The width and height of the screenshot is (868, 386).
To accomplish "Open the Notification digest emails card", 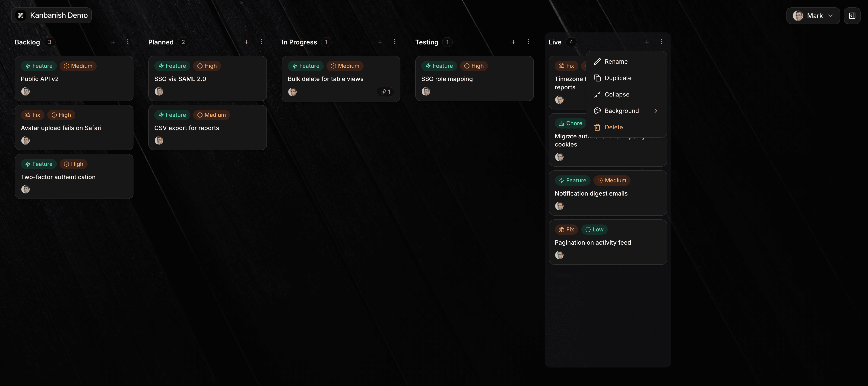I will [608, 193].
